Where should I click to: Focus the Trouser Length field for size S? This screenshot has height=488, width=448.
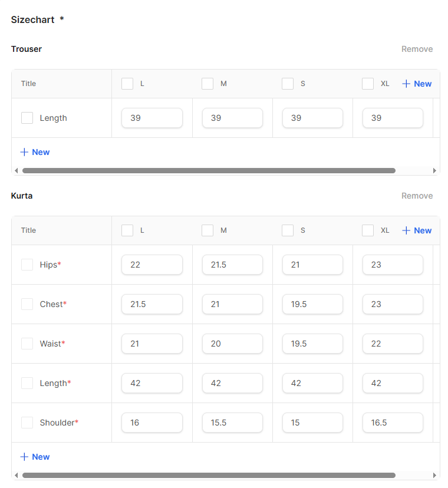point(312,118)
